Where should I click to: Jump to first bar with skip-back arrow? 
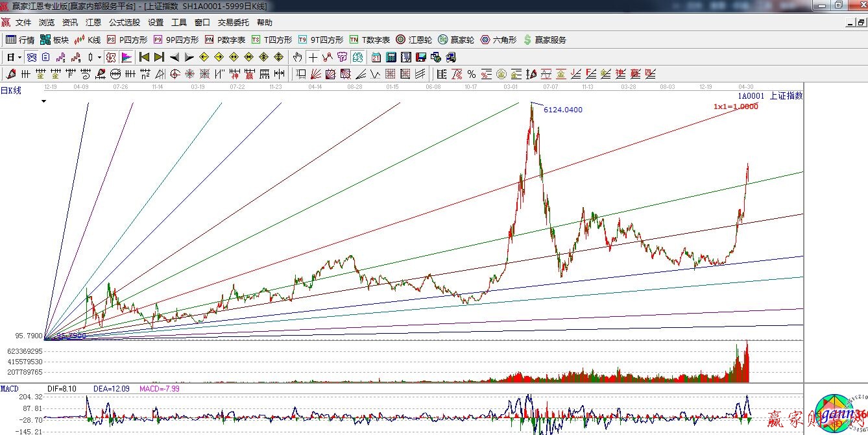tap(144, 57)
